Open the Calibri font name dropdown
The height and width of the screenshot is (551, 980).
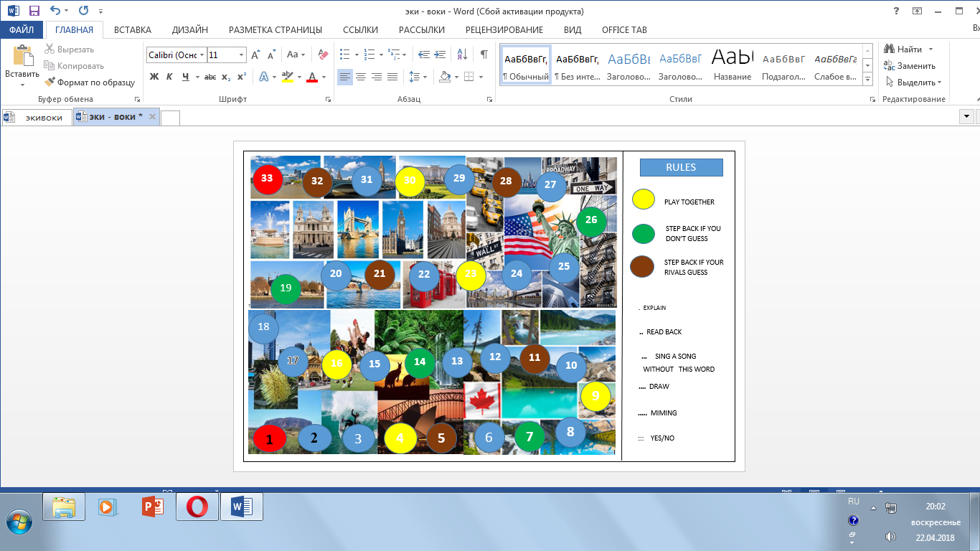tap(202, 55)
